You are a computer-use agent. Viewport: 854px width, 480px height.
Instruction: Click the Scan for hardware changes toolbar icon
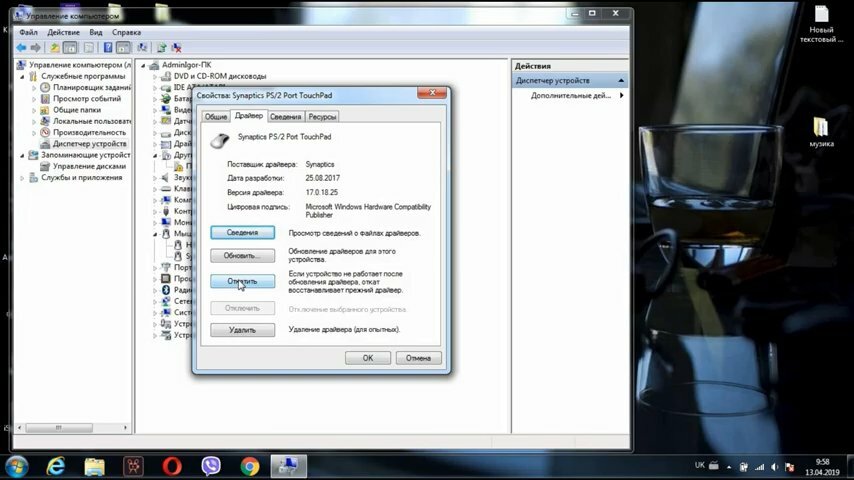click(142, 48)
